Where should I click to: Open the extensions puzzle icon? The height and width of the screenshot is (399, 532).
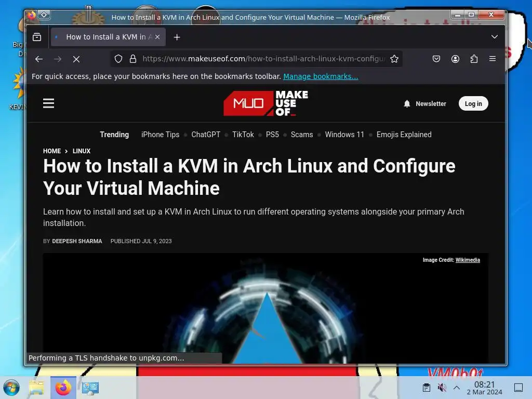pos(474,59)
